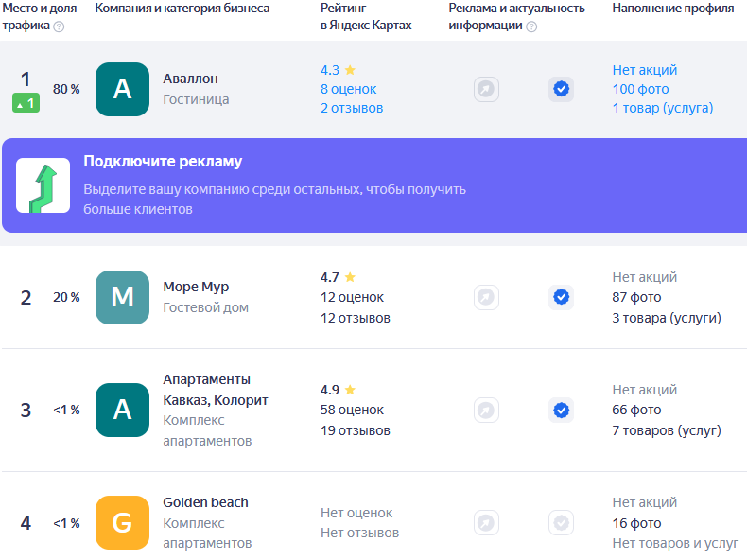747x560 pixels.
Task: Click the name Апартаменты Кавказ, Колорит
Action: 216,390
